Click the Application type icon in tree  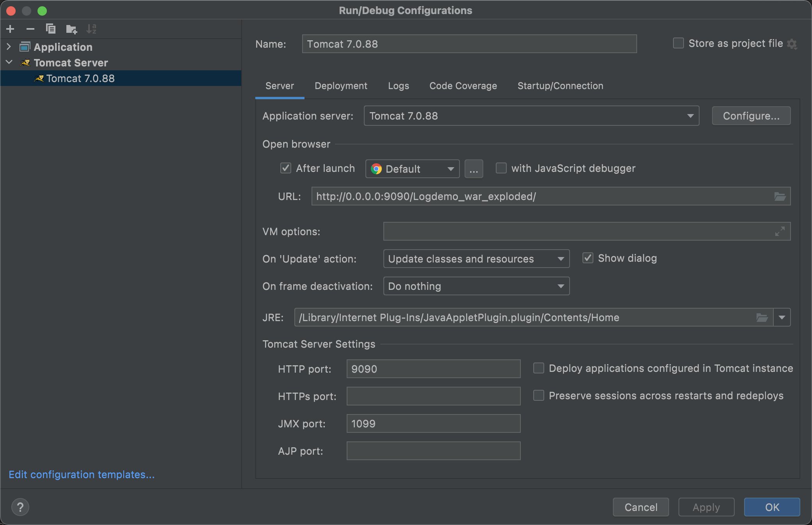point(25,47)
